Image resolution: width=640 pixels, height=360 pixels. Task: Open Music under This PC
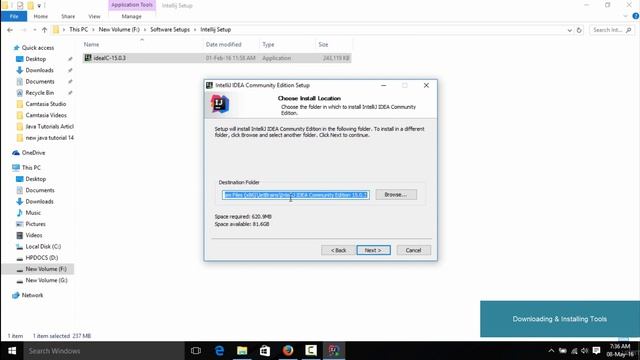[x=33, y=213]
